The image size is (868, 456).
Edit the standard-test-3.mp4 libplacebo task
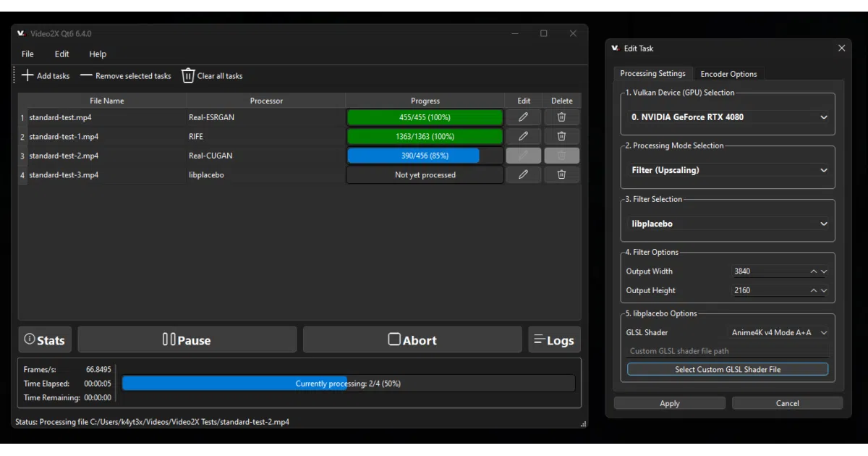[x=523, y=174]
